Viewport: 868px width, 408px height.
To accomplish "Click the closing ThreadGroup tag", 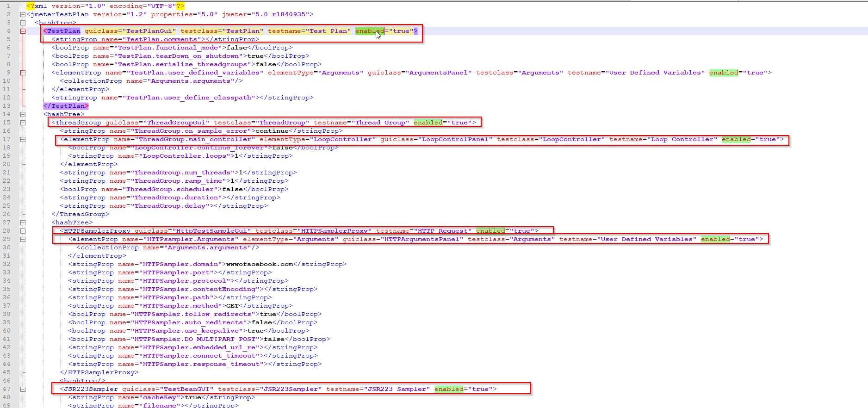I will [81, 214].
